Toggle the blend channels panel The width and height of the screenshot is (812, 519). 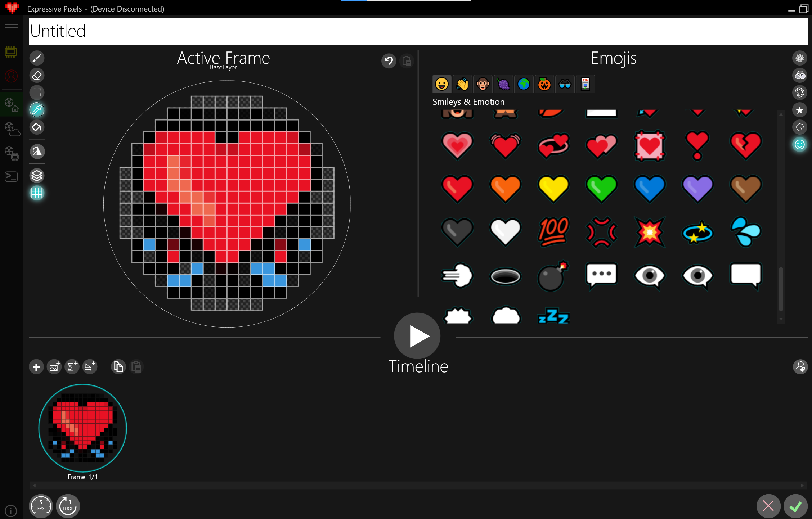point(800,75)
